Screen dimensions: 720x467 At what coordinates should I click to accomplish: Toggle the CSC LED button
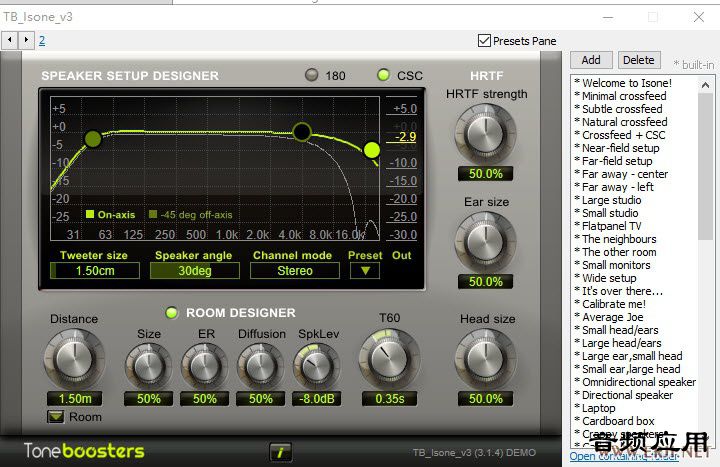(x=383, y=75)
